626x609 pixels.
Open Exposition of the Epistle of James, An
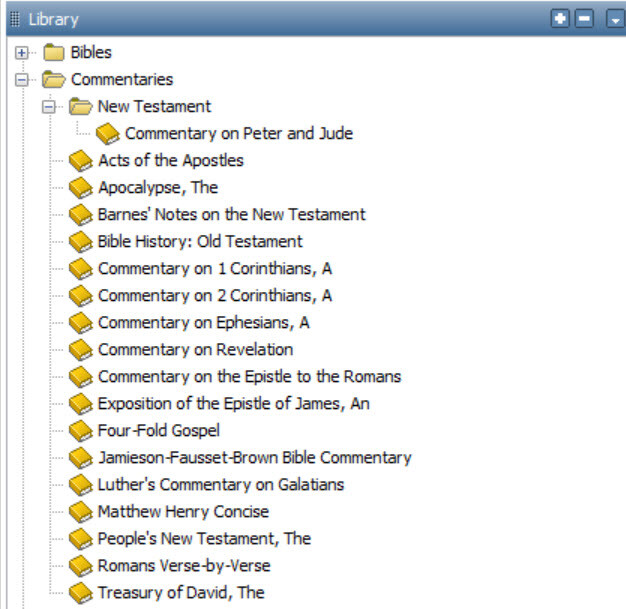[x=234, y=404]
